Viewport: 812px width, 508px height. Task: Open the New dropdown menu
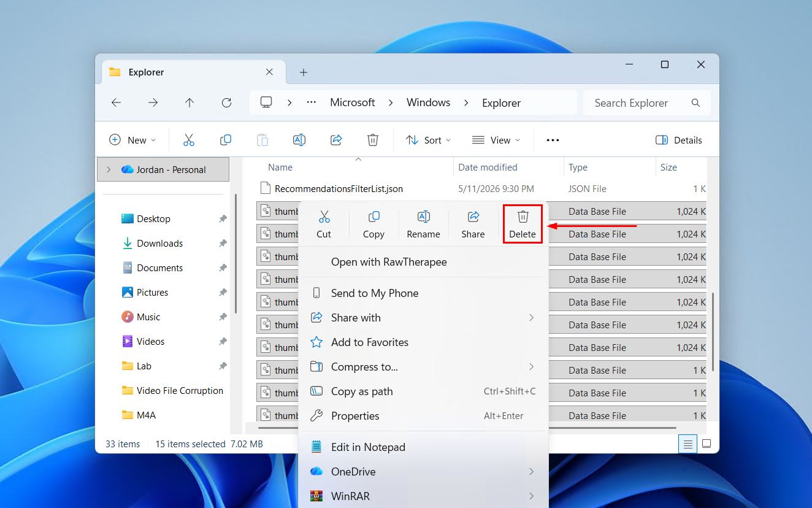click(132, 140)
